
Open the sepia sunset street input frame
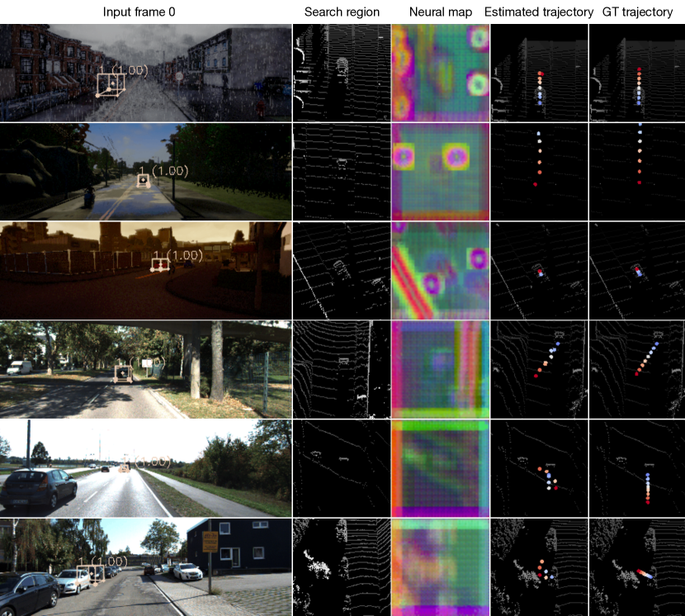click(x=145, y=270)
